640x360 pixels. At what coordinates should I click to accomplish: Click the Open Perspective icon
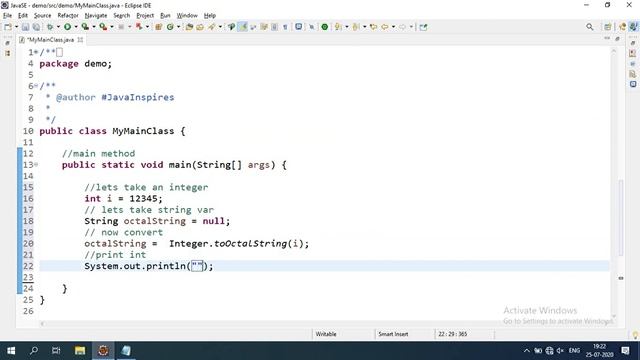pyautogui.click(x=608, y=27)
